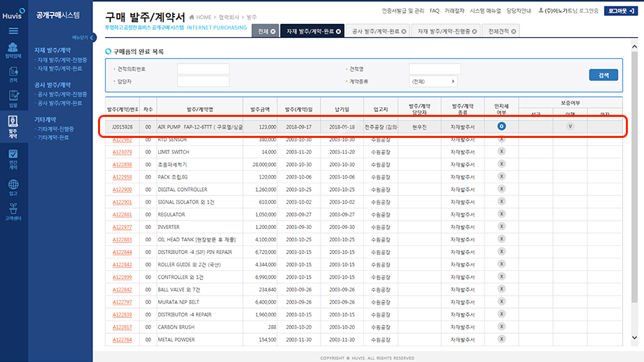Click the X stamp-tax icon for METAL POWDER

point(501,339)
